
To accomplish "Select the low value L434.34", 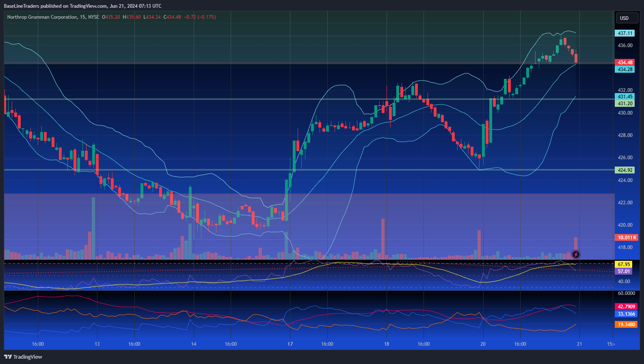I will (152, 17).
